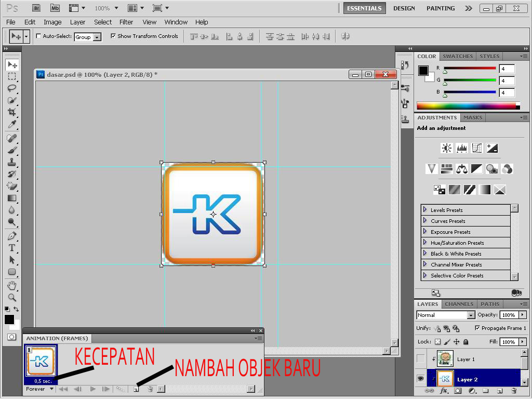
Task: Select the Hand tool
Action: tap(12, 285)
